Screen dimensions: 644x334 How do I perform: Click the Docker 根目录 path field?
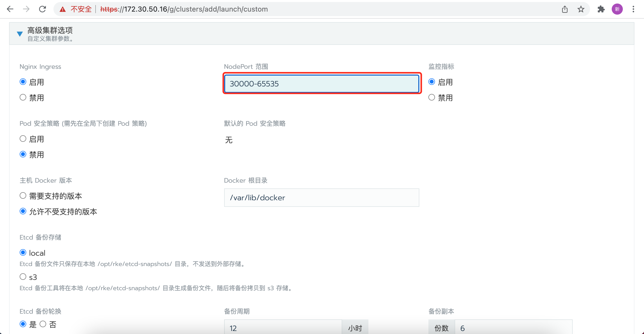(x=321, y=198)
